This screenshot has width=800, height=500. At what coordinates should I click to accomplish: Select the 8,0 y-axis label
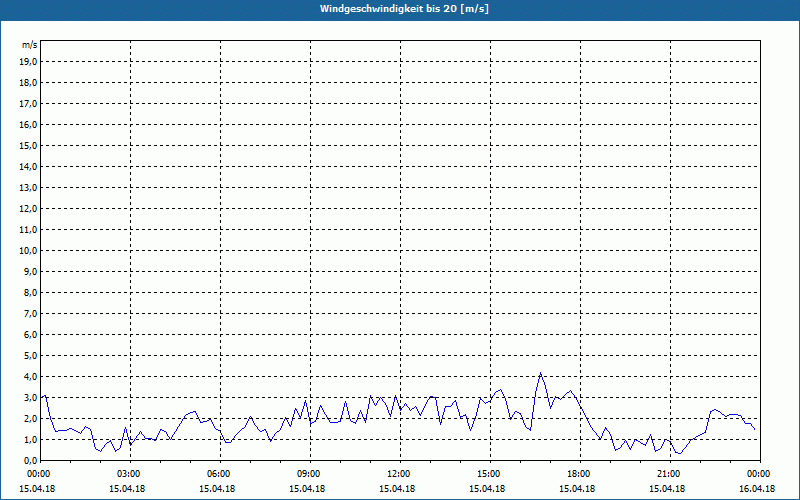coord(30,292)
